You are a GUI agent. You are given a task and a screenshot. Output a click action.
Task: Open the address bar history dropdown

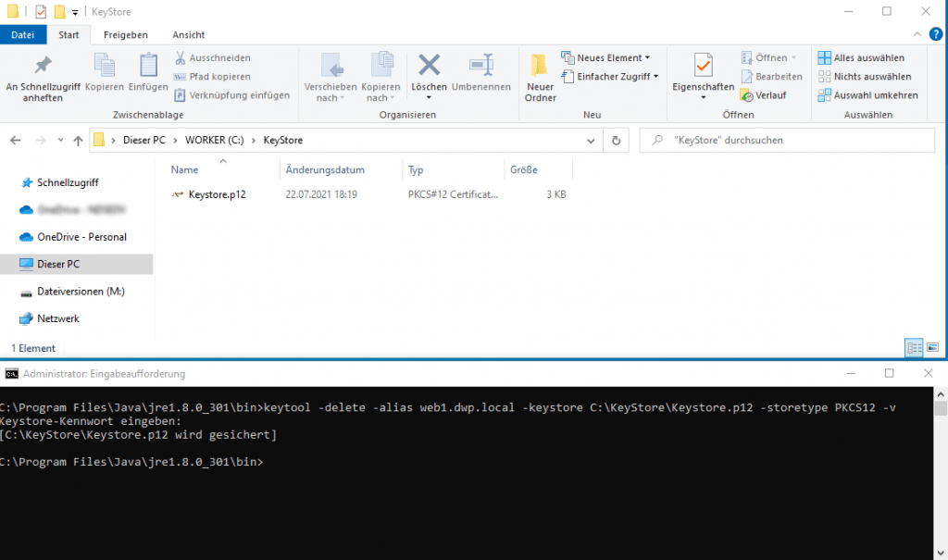(591, 141)
